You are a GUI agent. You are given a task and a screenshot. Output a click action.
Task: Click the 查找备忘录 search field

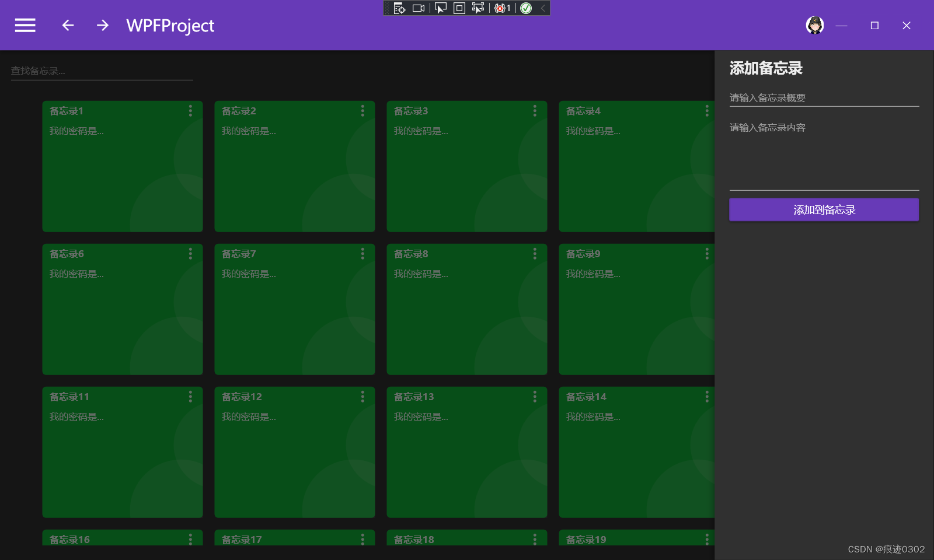(x=102, y=70)
